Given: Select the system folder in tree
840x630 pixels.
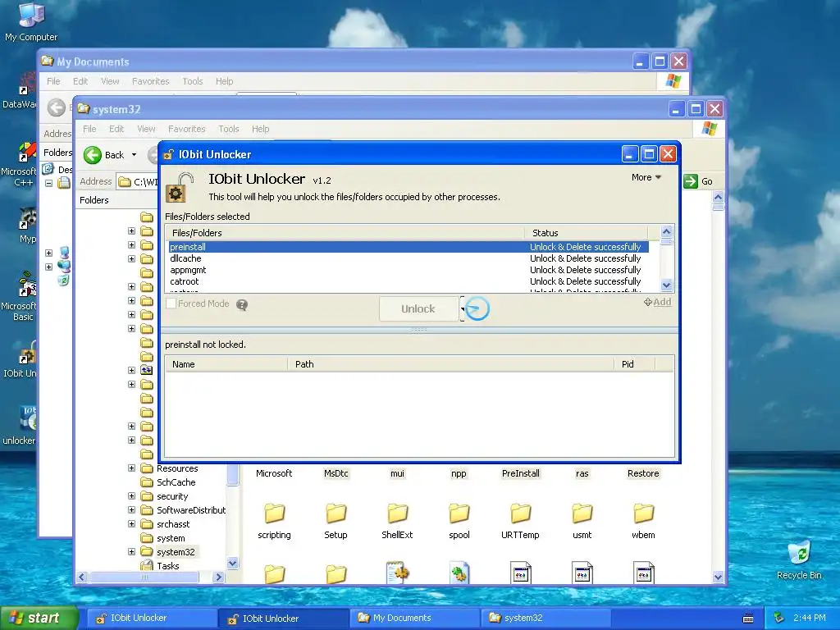Looking at the screenshot, I should coord(171,538).
